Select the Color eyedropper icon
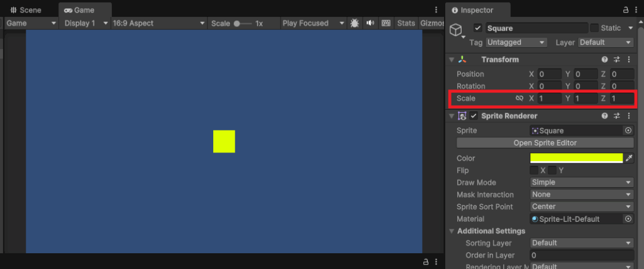Screen dimensions: 644x269 coord(629,158)
